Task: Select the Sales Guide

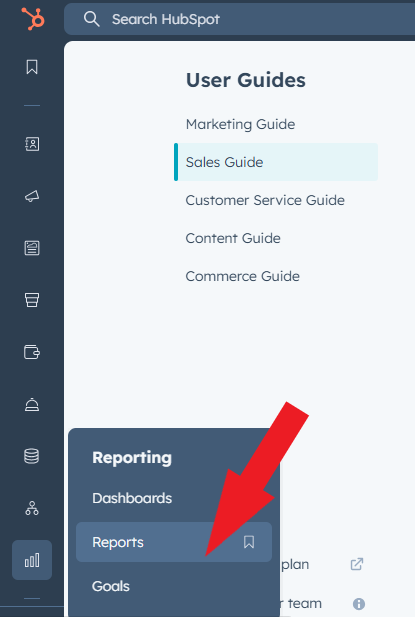Action: (x=276, y=162)
